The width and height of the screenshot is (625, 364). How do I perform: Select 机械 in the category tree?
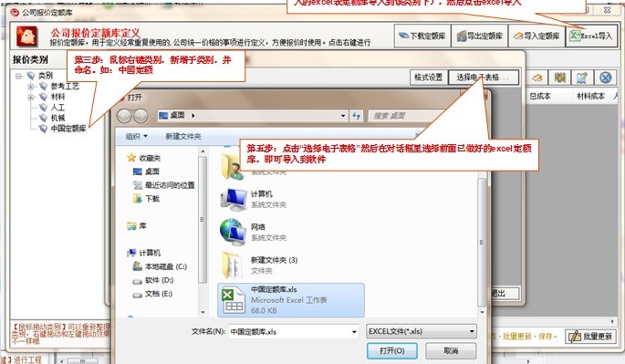point(57,118)
